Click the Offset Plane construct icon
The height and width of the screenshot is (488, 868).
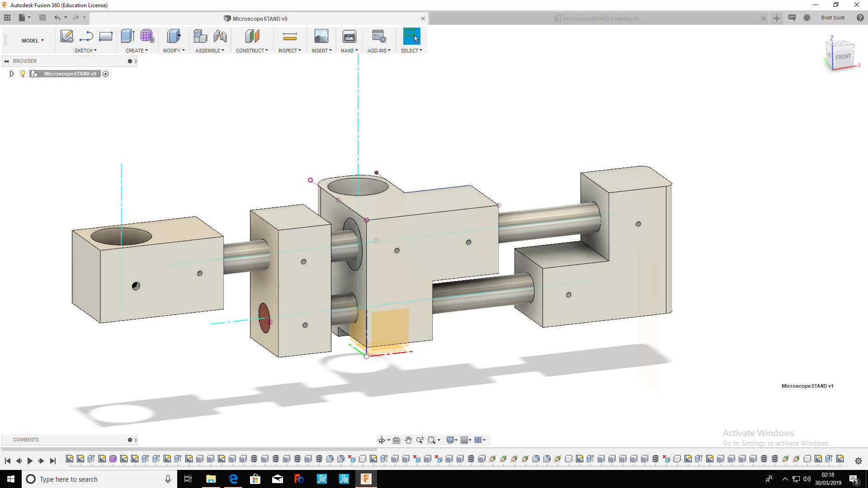(252, 36)
